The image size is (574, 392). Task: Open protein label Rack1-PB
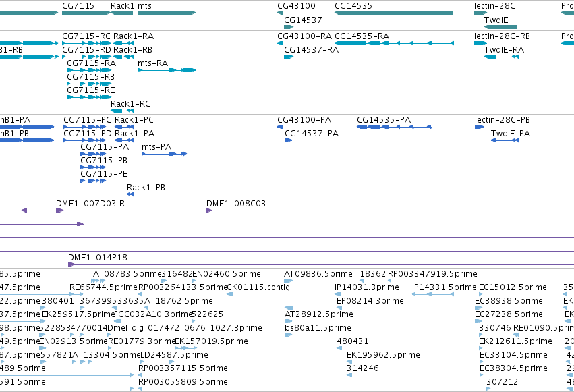[146, 188]
